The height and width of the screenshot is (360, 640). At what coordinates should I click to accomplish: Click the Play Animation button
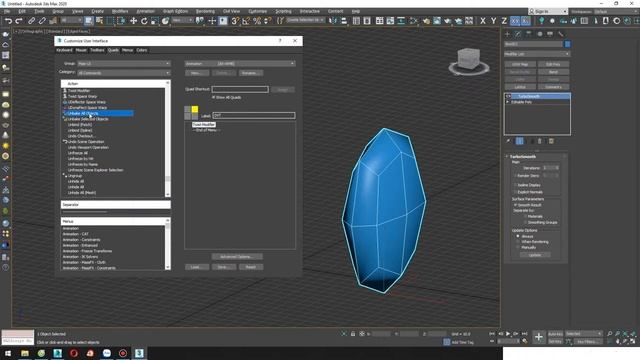coord(508,334)
